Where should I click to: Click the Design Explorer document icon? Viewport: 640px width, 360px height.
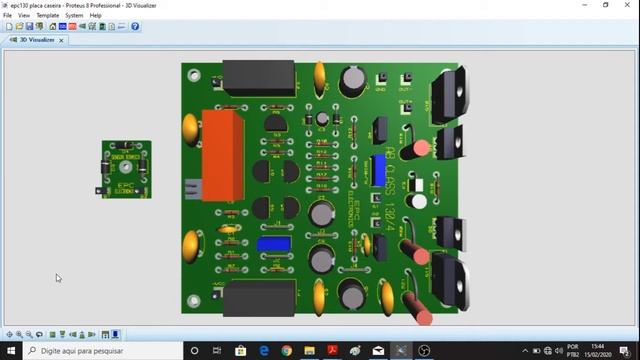coord(112,27)
